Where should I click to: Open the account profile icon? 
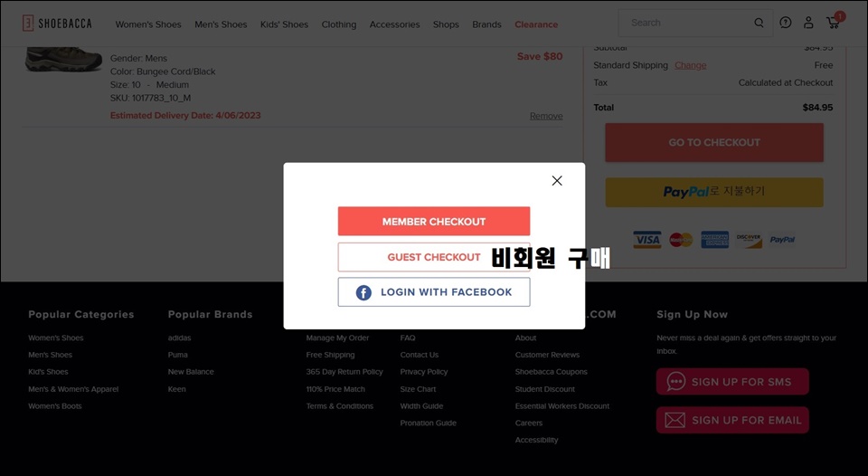pyautogui.click(x=808, y=23)
